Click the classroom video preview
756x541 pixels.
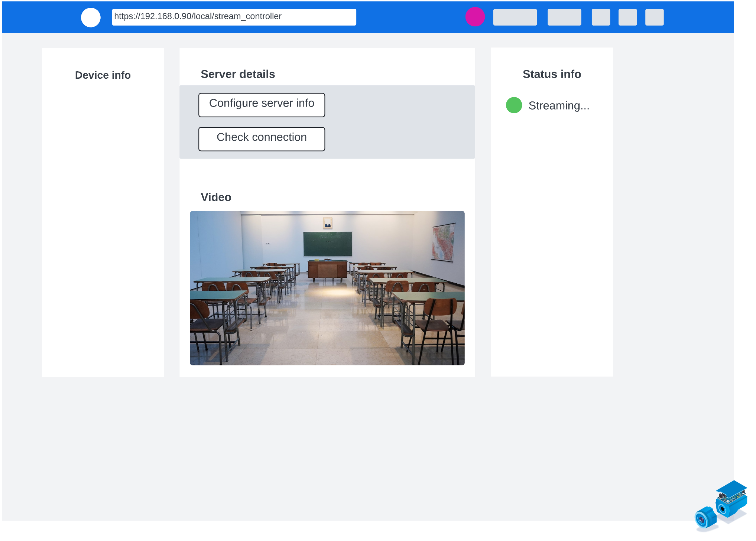point(327,288)
